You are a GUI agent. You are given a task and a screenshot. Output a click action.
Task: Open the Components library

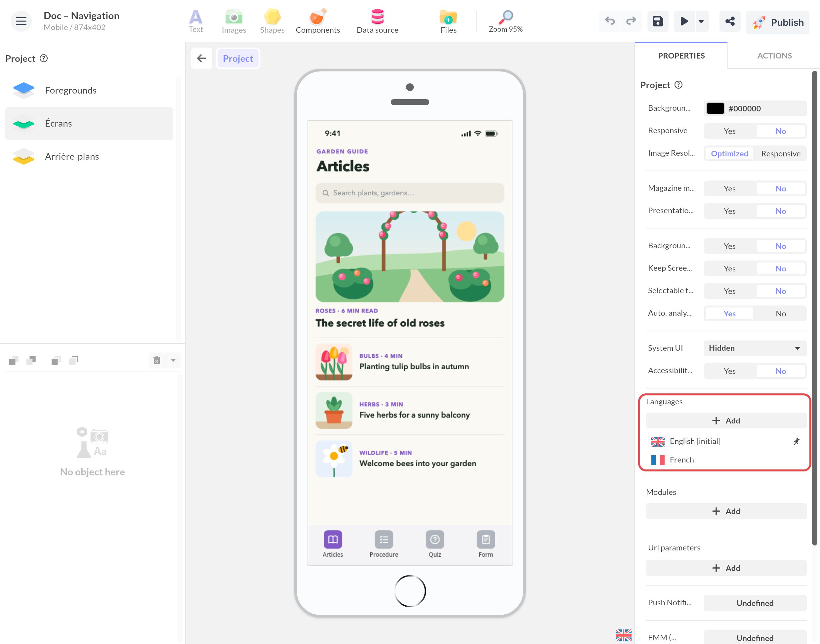tap(318, 21)
